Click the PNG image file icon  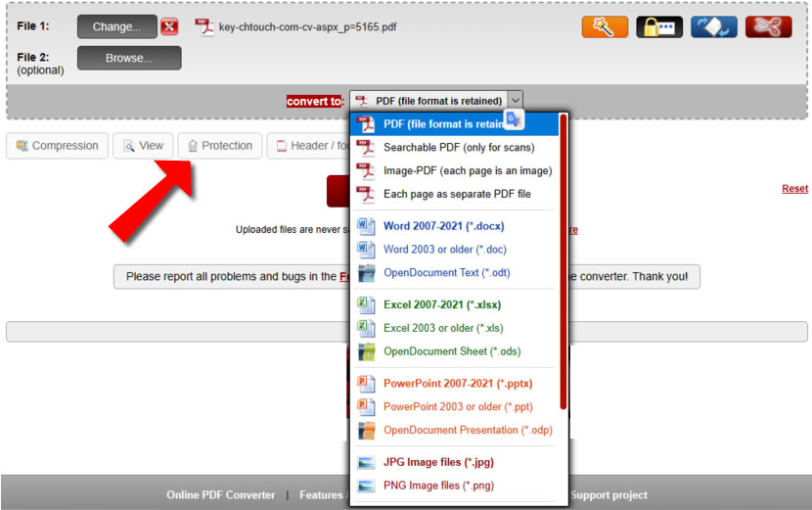click(366, 487)
